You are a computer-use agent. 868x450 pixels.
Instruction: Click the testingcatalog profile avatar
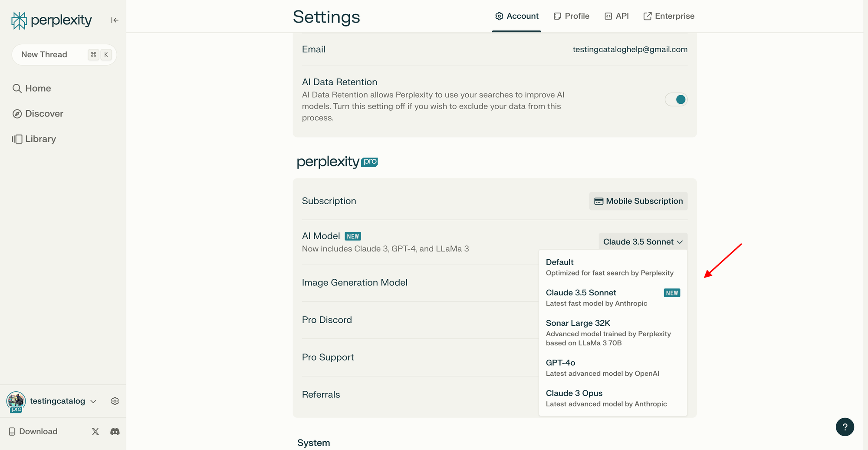16,400
